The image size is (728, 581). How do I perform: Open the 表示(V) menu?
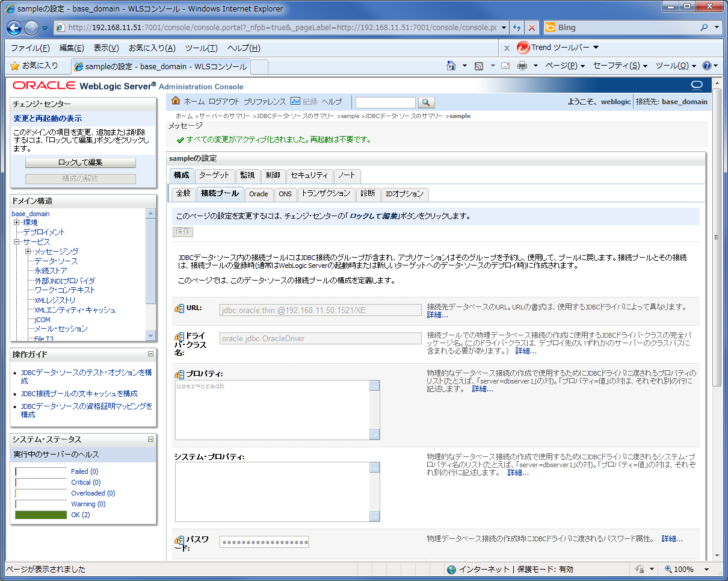(x=106, y=48)
